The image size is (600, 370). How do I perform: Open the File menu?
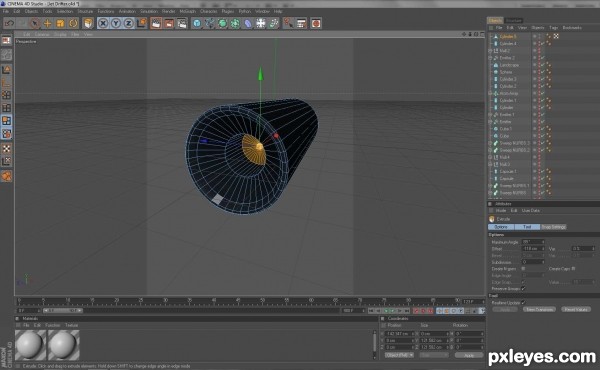6,11
